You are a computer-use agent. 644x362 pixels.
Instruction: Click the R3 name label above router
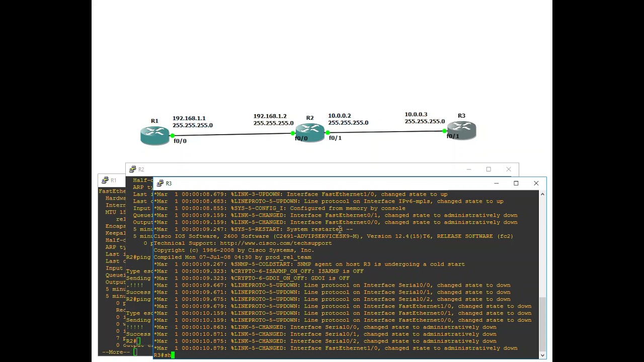(461, 116)
